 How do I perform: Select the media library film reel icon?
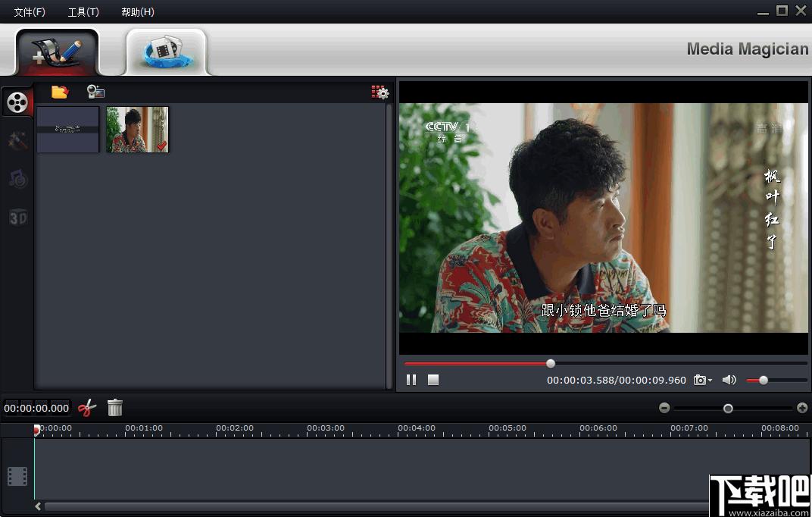17,102
